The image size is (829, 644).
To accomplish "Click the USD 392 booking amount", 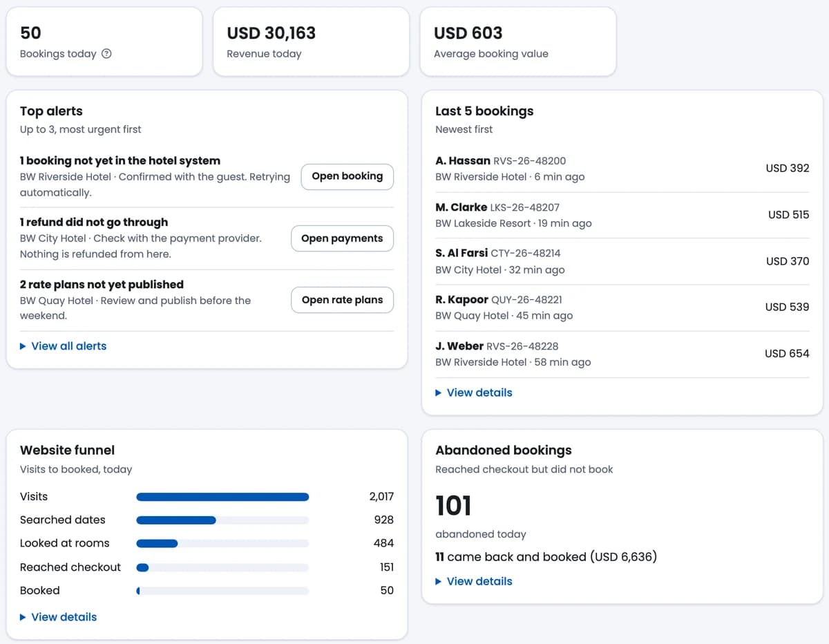I will coord(788,168).
